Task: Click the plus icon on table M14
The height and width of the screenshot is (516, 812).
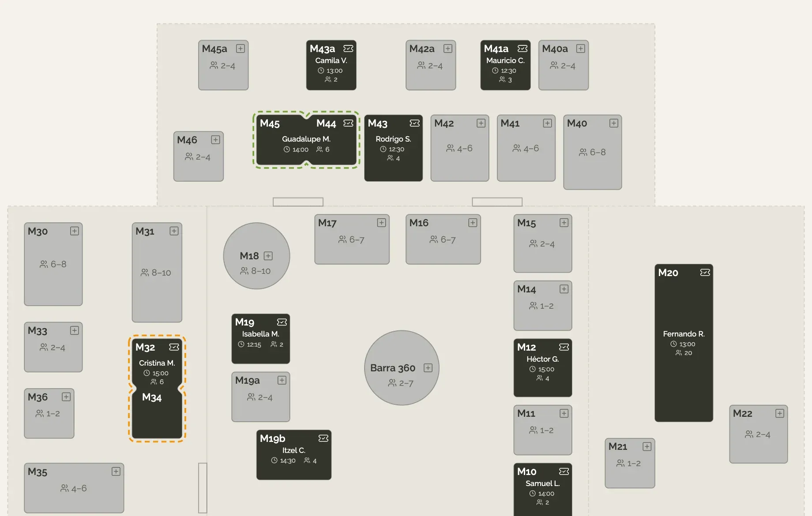Action: click(564, 289)
